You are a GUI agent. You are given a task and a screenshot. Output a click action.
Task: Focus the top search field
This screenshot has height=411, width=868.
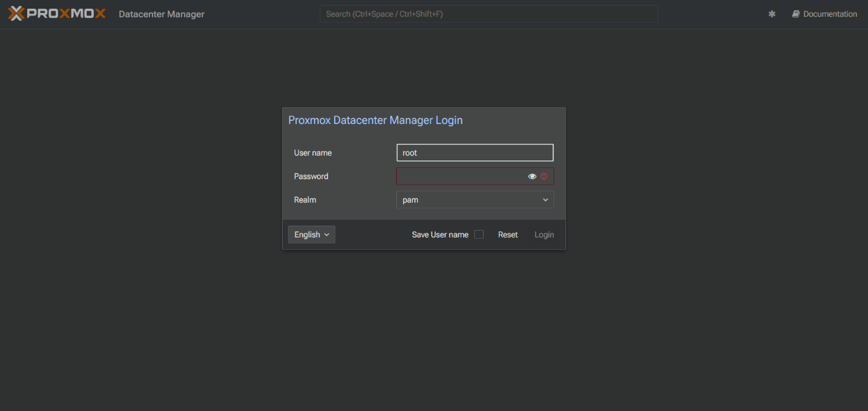pyautogui.click(x=489, y=14)
